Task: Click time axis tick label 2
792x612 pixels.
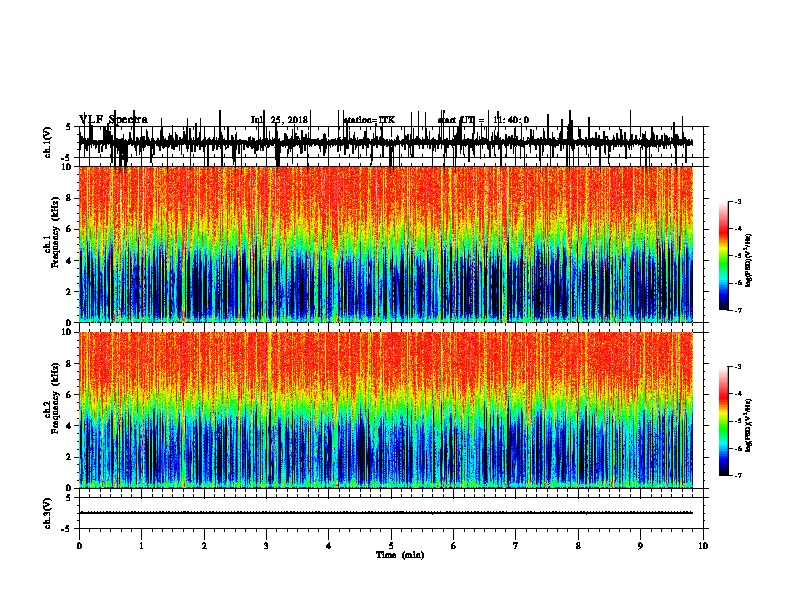Action: [204, 546]
